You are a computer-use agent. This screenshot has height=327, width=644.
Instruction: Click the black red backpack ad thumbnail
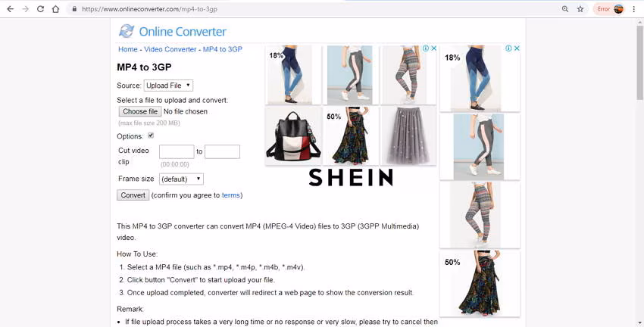(x=293, y=135)
